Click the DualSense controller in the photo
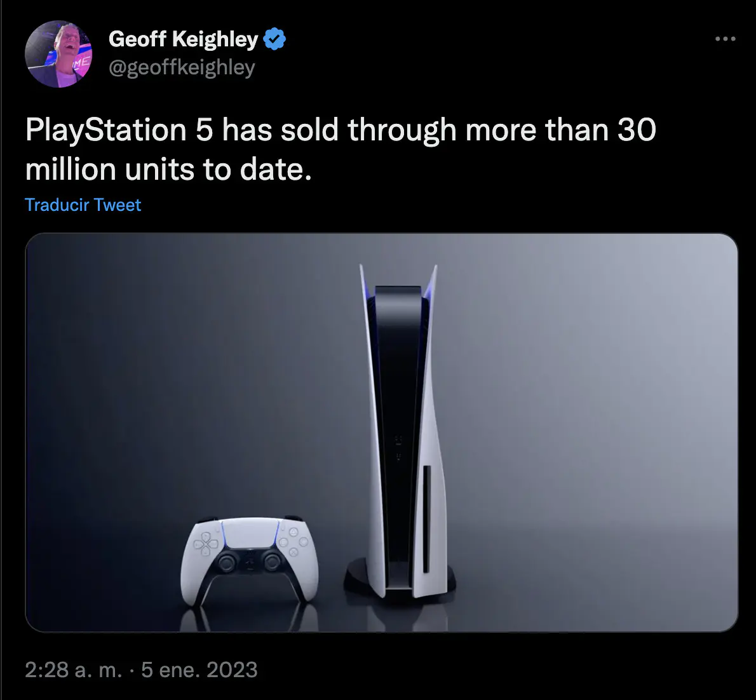The height and width of the screenshot is (700, 756). coord(249,560)
